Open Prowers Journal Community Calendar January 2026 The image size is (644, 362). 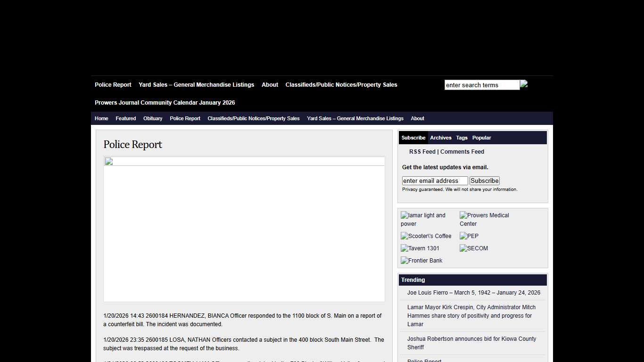point(165,103)
